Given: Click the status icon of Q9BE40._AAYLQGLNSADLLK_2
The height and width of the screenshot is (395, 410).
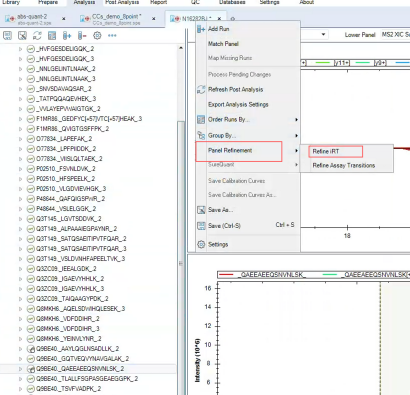Looking at the screenshot, I should point(31,349).
